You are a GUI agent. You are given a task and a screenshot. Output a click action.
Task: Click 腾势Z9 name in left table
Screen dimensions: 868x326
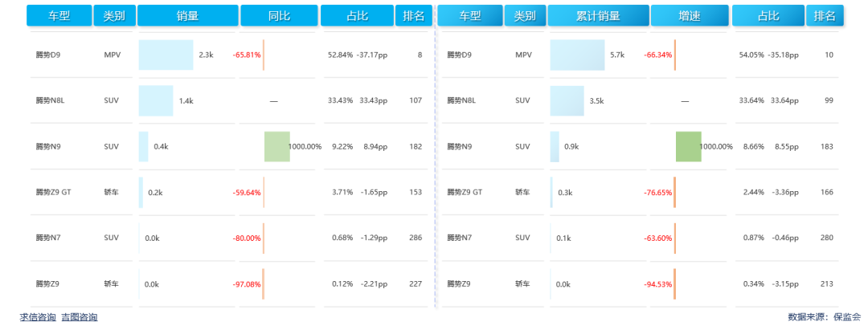47,283
